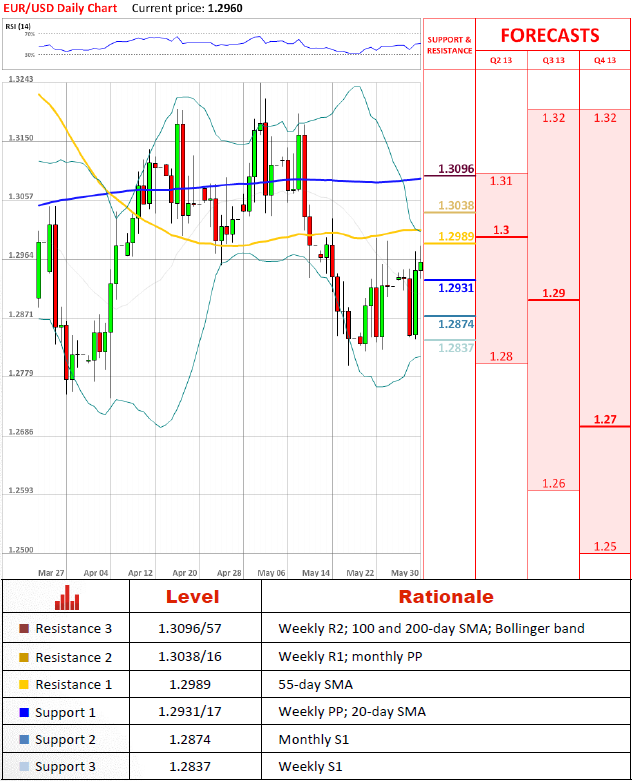
Task: Select the 'Support 1' row label
Action: coord(65,713)
